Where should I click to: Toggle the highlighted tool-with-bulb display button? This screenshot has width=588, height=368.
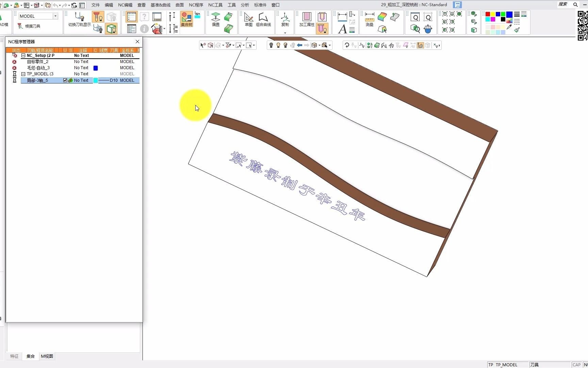(x=98, y=17)
